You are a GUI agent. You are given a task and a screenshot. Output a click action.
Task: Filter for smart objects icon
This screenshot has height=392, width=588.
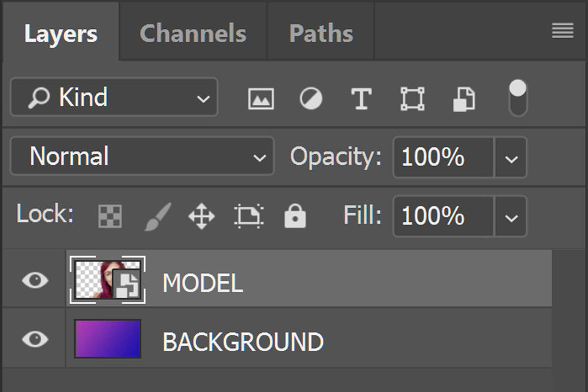click(464, 99)
